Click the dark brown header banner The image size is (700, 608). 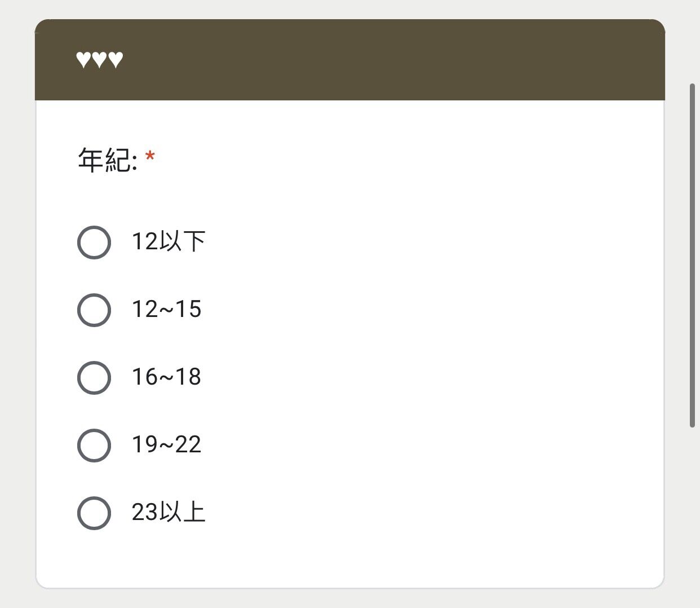click(x=350, y=60)
